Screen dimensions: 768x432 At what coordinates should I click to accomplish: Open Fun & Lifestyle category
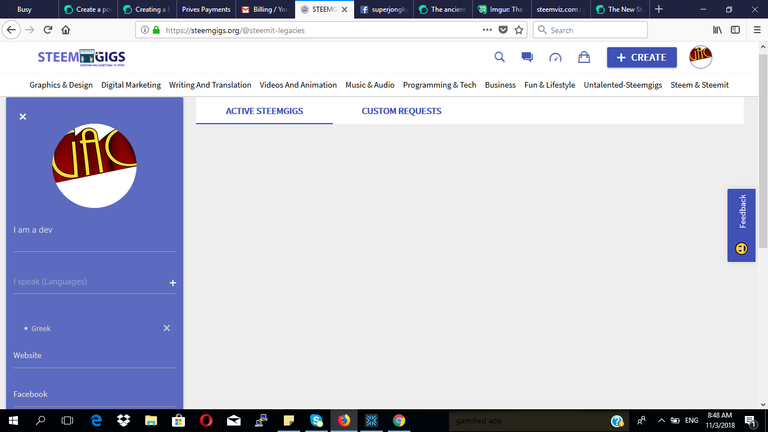coord(550,85)
